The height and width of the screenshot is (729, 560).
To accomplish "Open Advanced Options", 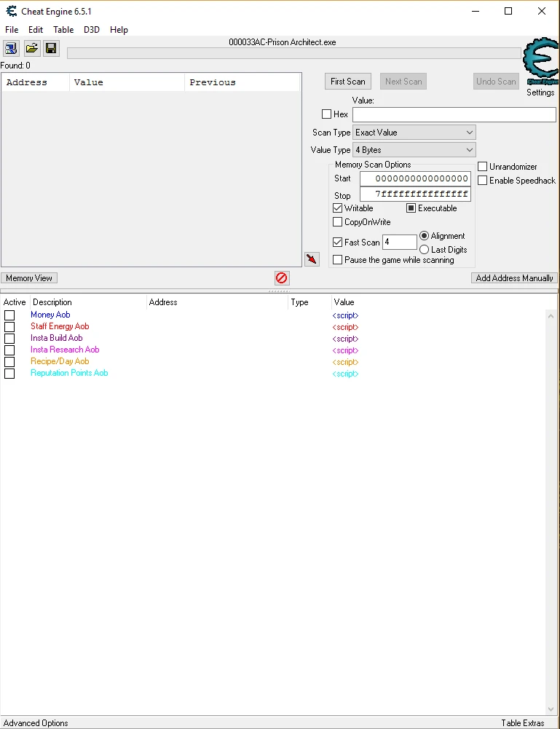I will tap(36, 723).
